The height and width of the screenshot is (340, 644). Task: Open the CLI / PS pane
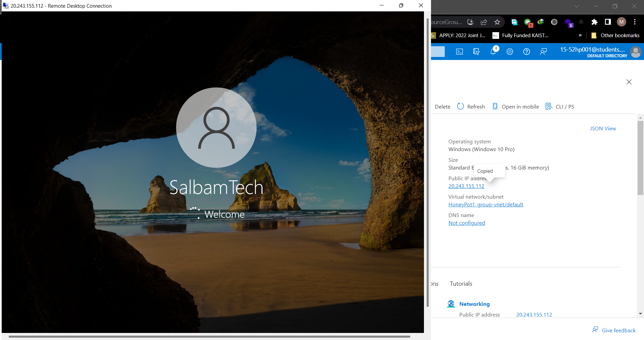point(560,106)
